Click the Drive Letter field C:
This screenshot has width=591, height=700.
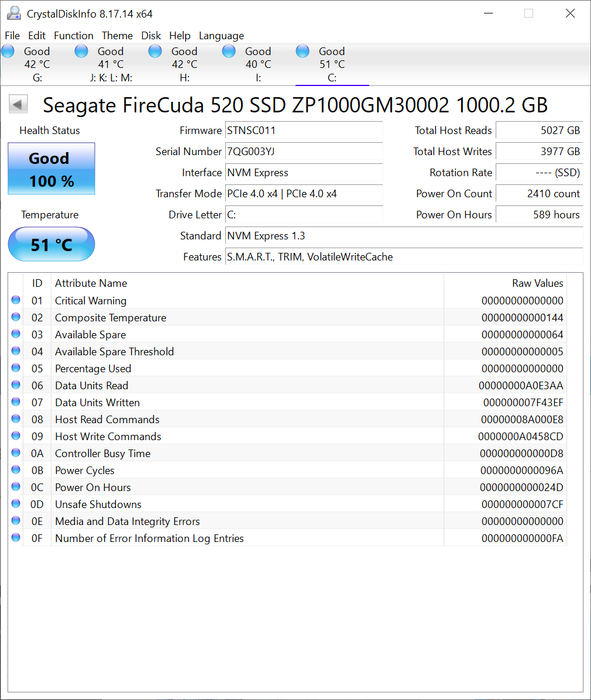coord(304,215)
